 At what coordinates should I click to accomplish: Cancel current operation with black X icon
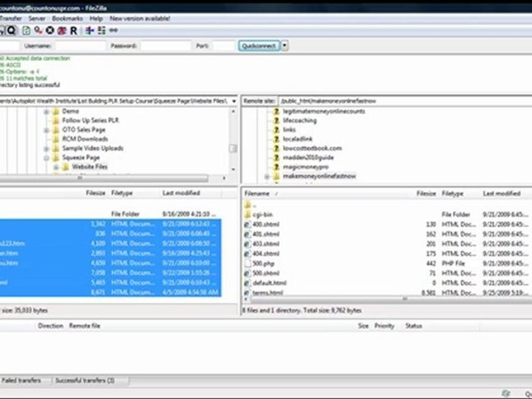pos(50,30)
